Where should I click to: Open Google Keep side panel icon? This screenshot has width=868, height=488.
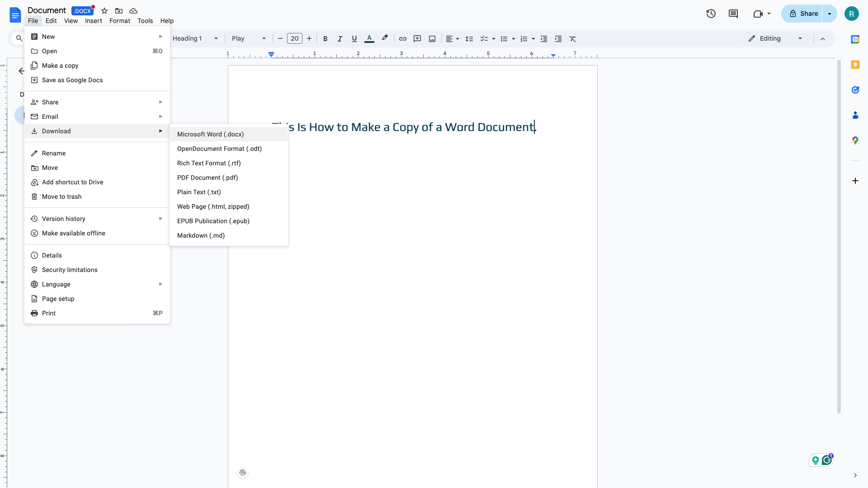tap(855, 65)
